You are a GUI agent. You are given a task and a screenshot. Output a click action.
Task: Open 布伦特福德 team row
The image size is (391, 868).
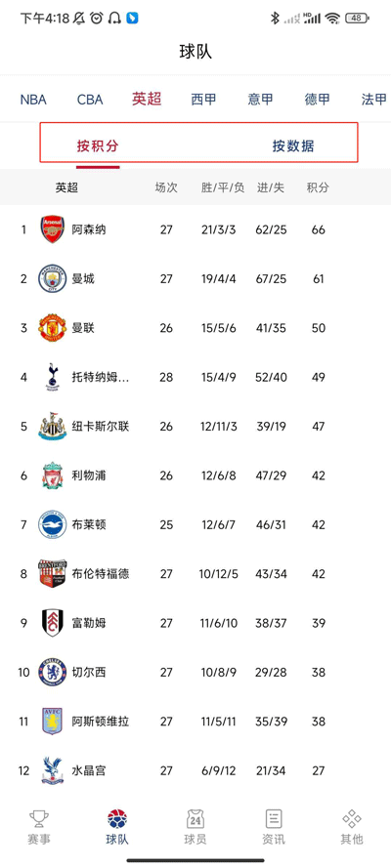coord(195,574)
